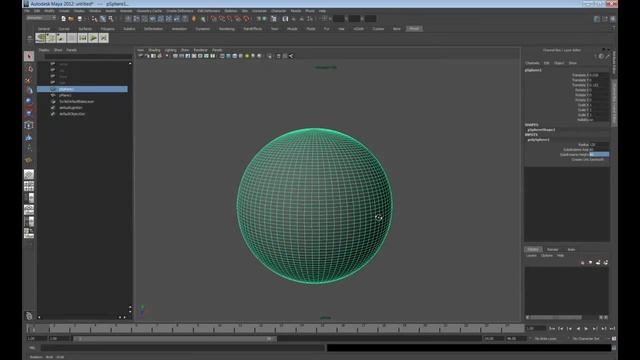This screenshot has width=640, height=360.
Task: Play the animation backward
Action: (x=578, y=329)
